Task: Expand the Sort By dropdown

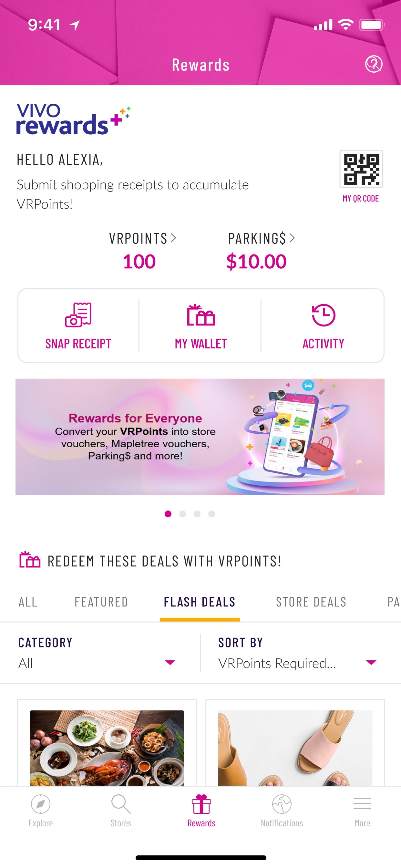Action: coord(298,653)
